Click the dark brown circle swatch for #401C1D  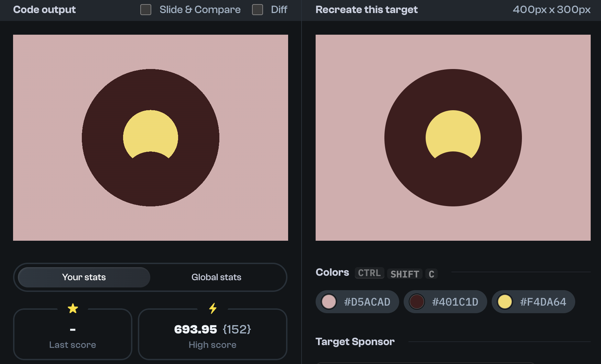click(417, 302)
